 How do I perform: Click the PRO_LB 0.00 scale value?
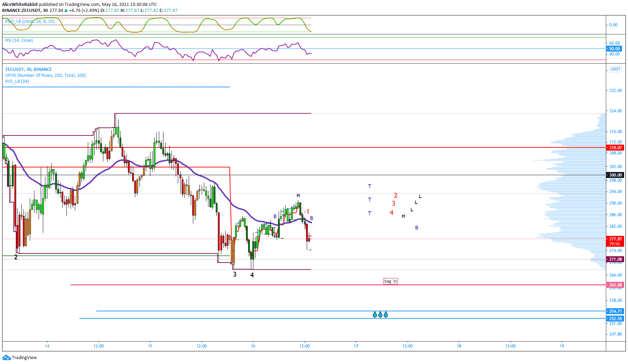pyautogui.click(x=613, y=25)
